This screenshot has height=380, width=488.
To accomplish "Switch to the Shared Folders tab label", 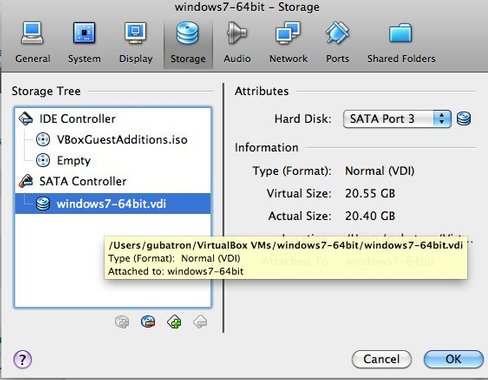I will click(x=401, y=59).
